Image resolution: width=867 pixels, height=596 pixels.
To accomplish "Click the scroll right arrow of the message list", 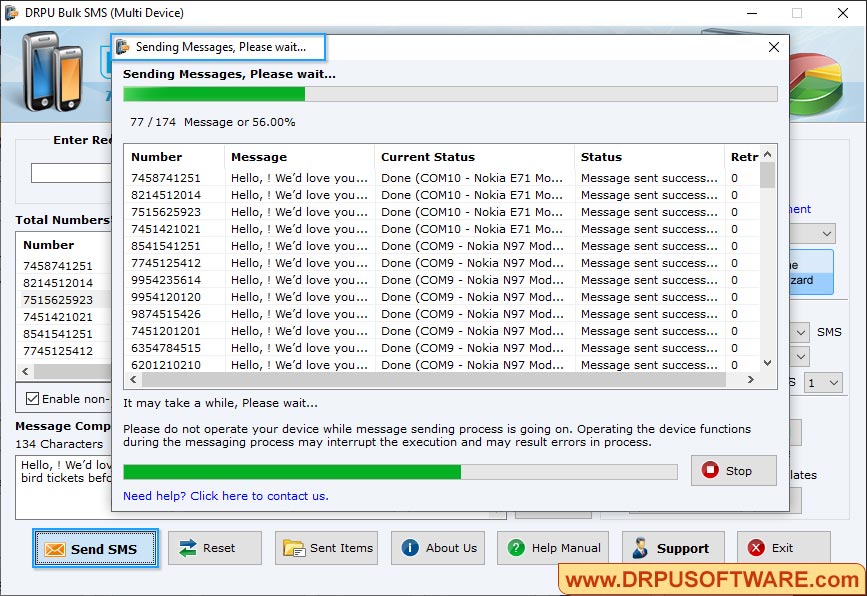I will pyautogui.click(x=750, y=379).
